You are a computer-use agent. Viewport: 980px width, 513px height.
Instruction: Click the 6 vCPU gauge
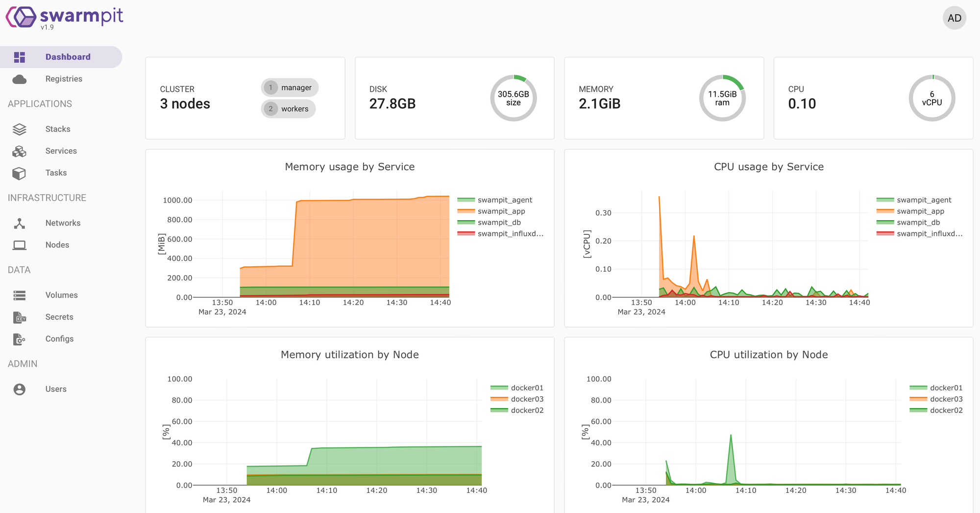click(x=932, y=98)
